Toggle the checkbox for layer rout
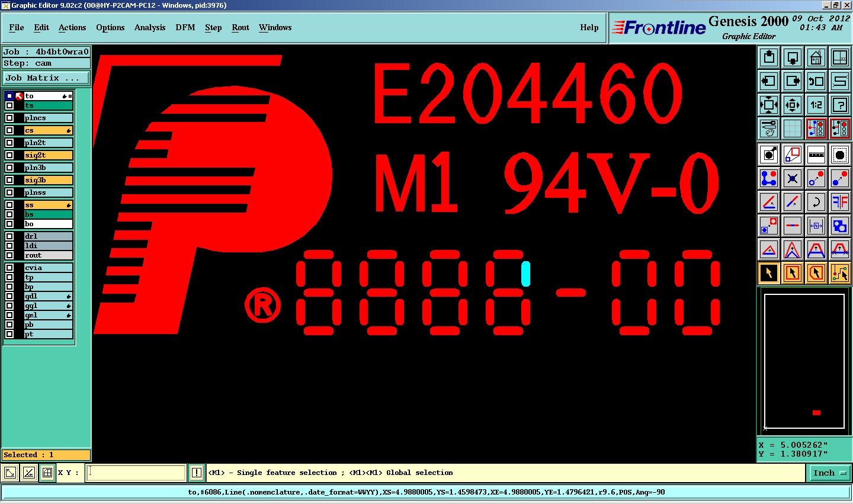This screenshot has height=504, width=853. (9, 255)
